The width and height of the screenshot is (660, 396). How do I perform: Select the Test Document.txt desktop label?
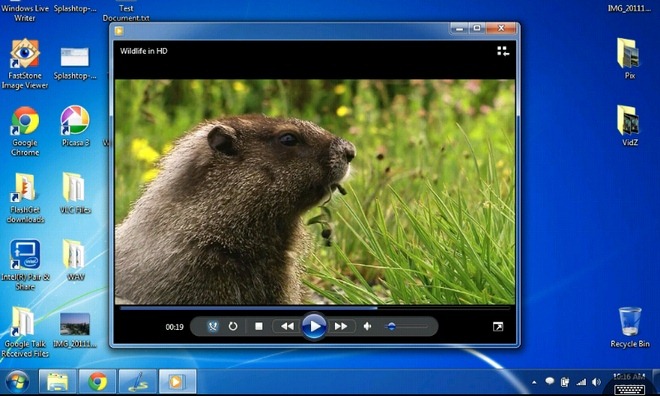click(x=126, y=13)
